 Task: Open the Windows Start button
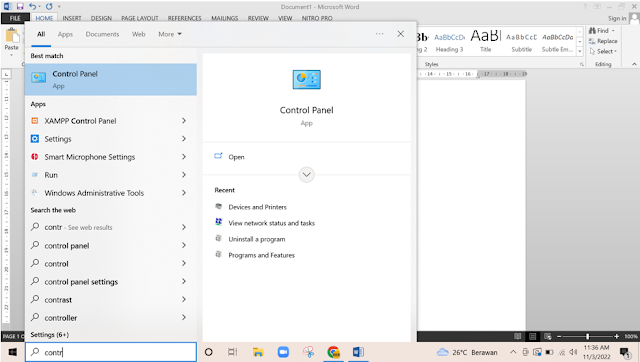pos(13,352)
